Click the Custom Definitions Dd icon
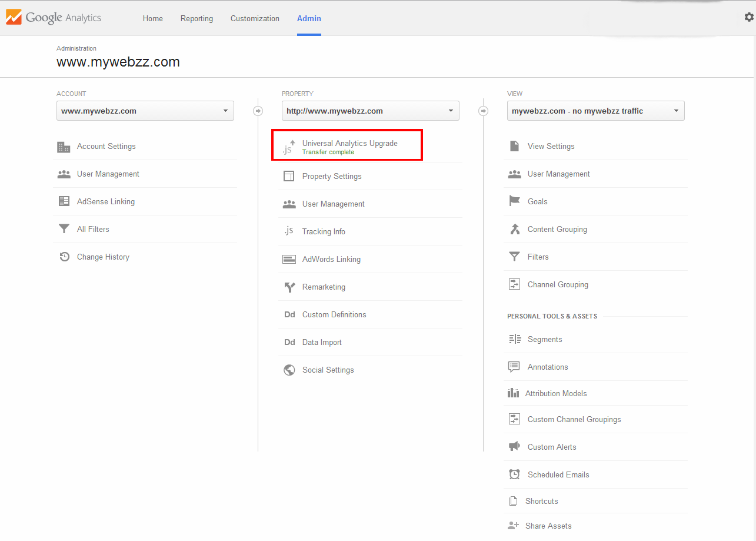 (289, 315)
